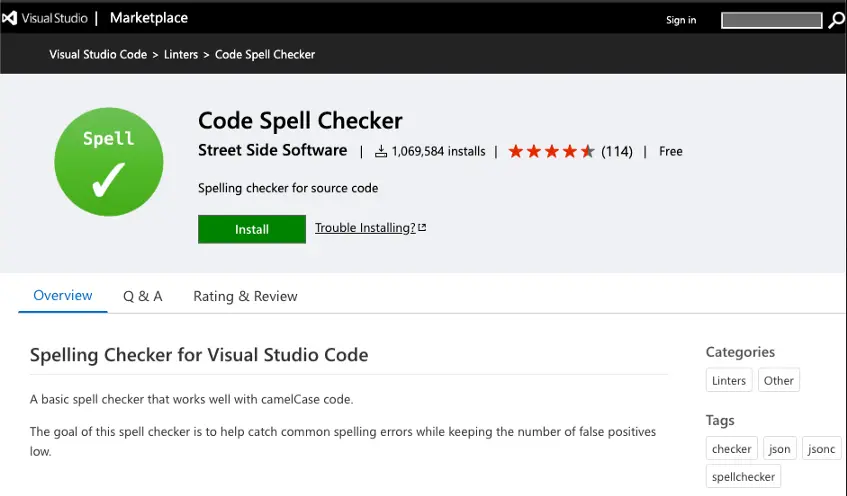The height and width of the screenshot is (496, 847).
Task: Select the spellchecker tag
Action: (x=743, y=477)
